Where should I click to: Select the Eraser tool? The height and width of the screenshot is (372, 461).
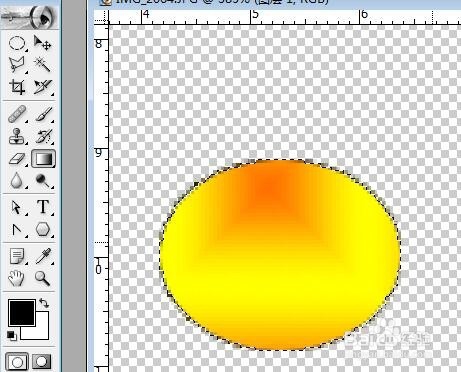tap(17, 159)
